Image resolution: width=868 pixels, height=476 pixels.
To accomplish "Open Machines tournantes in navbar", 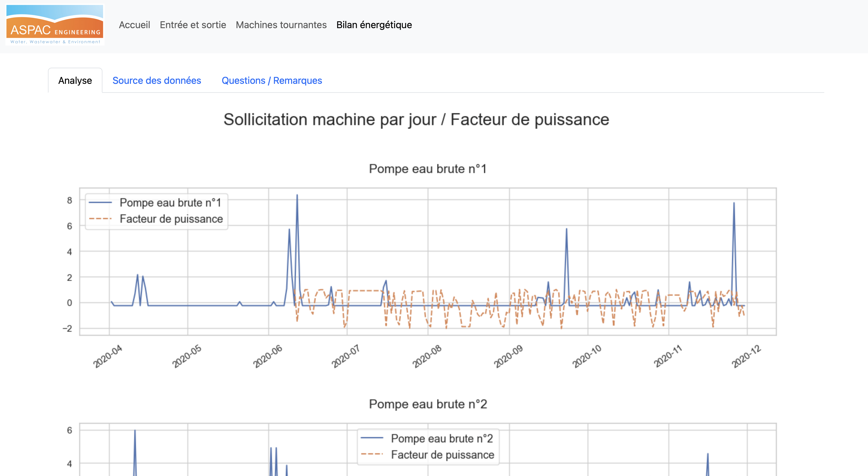I will click(x=281, y=25).
